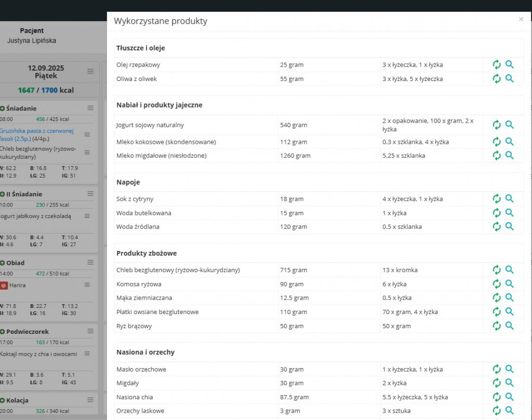
Task: Expand Obiad with green plus icon
Action: [3, 263]
